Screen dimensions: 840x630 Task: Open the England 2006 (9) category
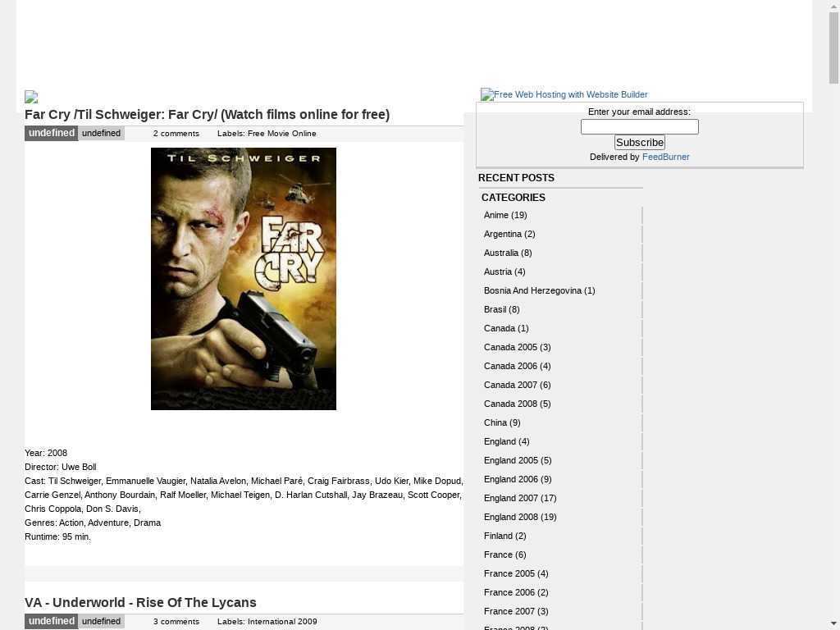tap(518, 479)
